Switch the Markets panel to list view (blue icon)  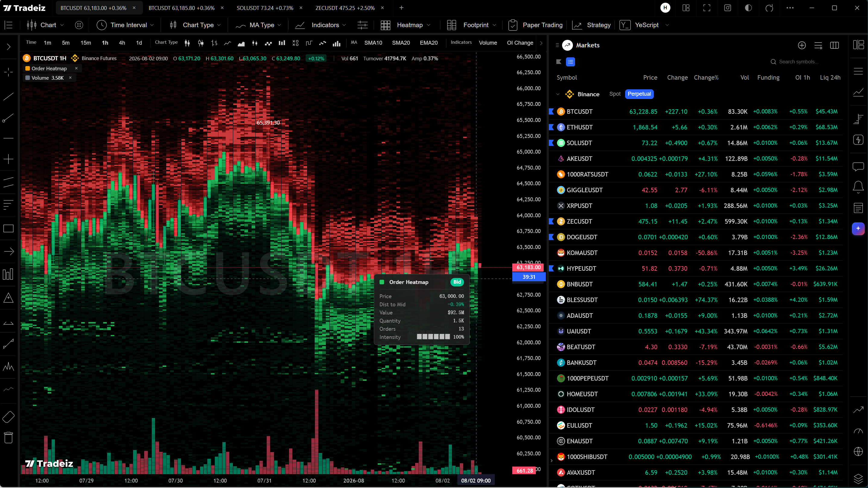coord(570,62)
